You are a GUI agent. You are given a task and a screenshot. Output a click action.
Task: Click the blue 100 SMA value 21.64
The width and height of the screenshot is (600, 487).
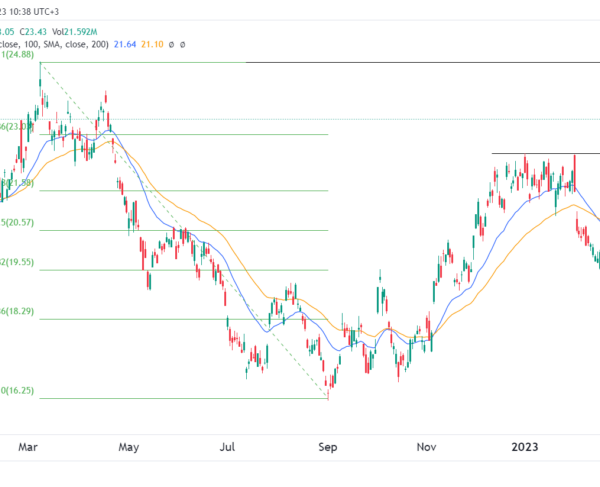125,44
